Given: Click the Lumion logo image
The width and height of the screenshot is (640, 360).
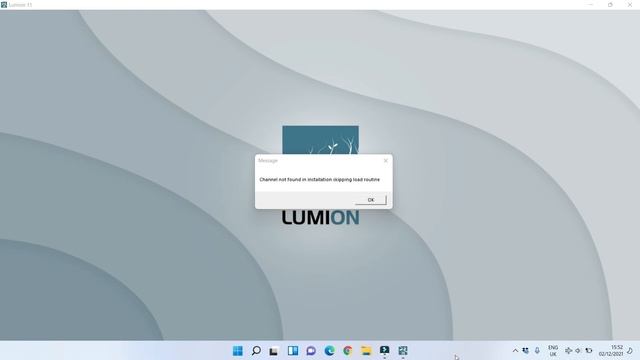Looking at the screenshot, I should (320, 140).
